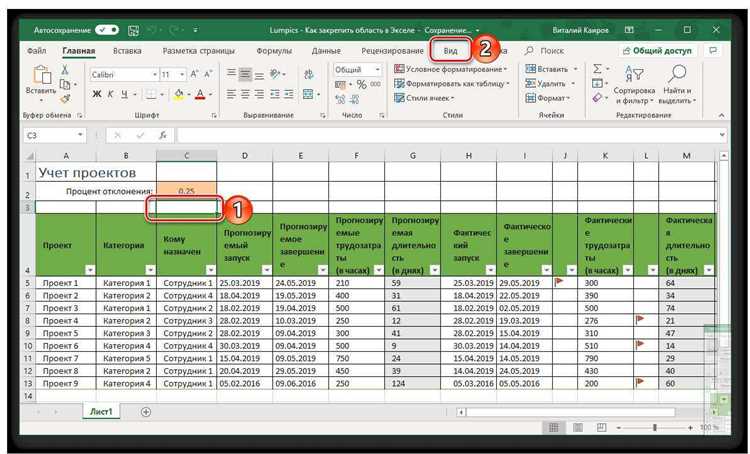Click the Сортировка и фильтр button
The width and height of the screenshot is (750, 454).
click(x=634, y=85)
